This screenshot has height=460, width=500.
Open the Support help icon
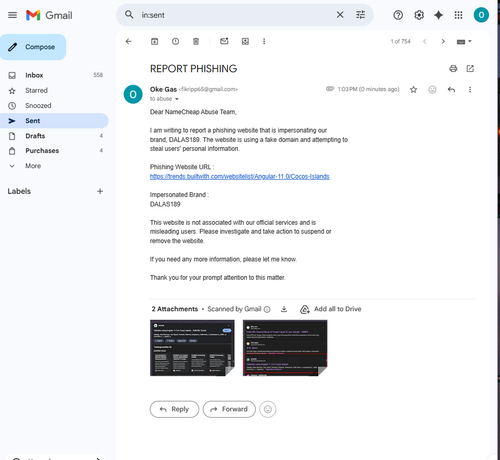coord(398,15)
